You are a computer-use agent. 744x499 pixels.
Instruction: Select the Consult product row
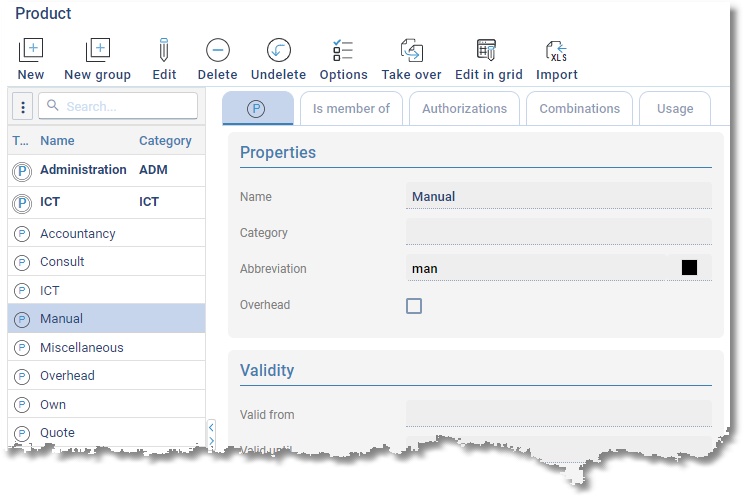[106, 262]
